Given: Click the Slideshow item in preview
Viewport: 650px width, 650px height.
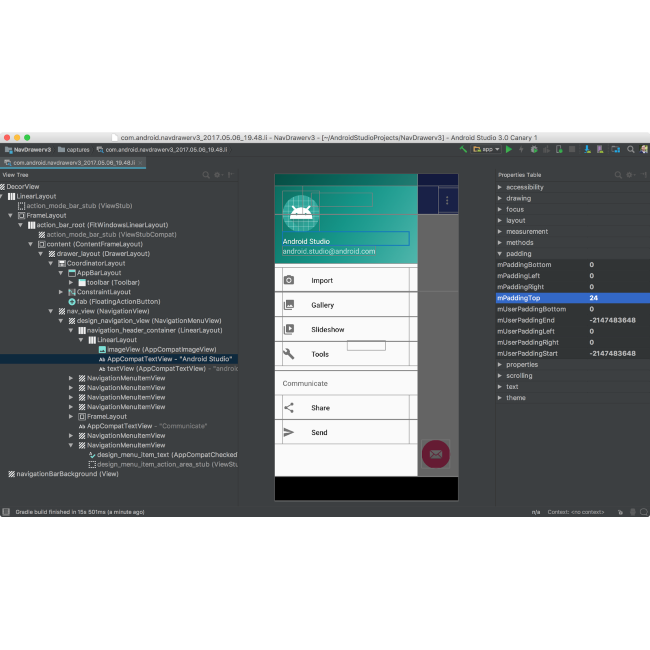Looking at the screenshot, I should [x=346, y=329].
